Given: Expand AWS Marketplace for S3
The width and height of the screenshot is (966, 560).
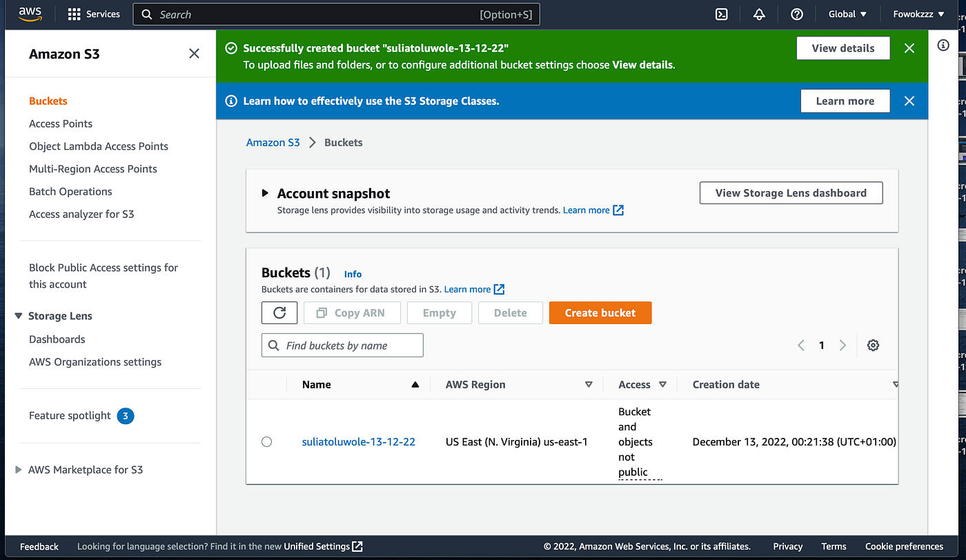Looking at the screenshot, I should [19, 470].
